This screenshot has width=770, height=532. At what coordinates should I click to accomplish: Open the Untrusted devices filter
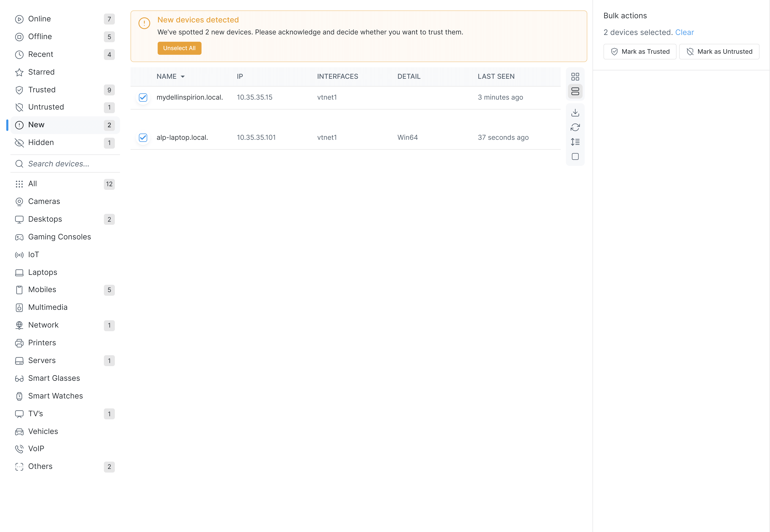pos(65,107)
